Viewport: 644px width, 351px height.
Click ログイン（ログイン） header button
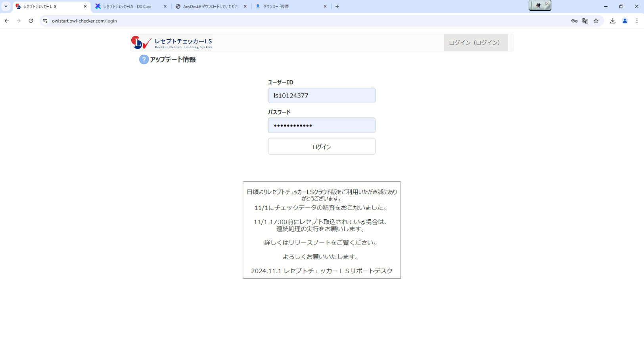pos(476,42)
